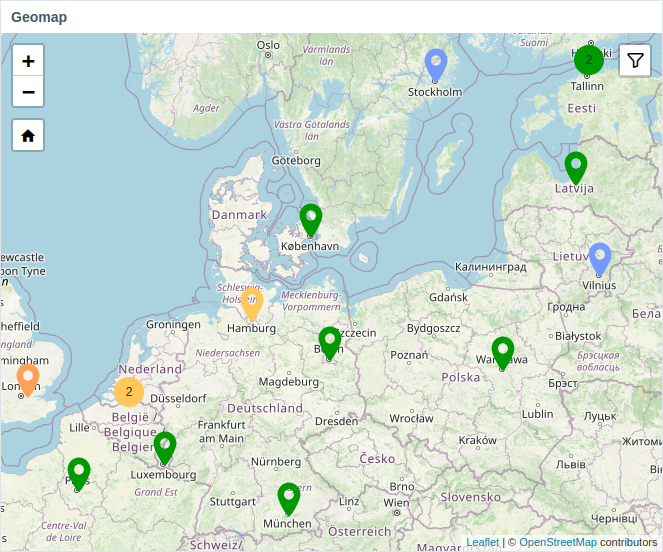663x552 pixels.
Task: Select the green marker at Warszawa
Action: [x=503, y=353]
